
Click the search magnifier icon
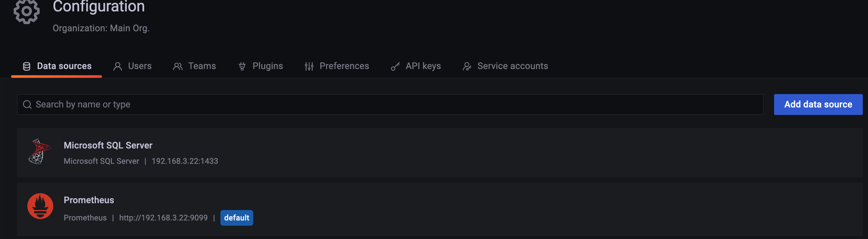[x=27, y=105]
